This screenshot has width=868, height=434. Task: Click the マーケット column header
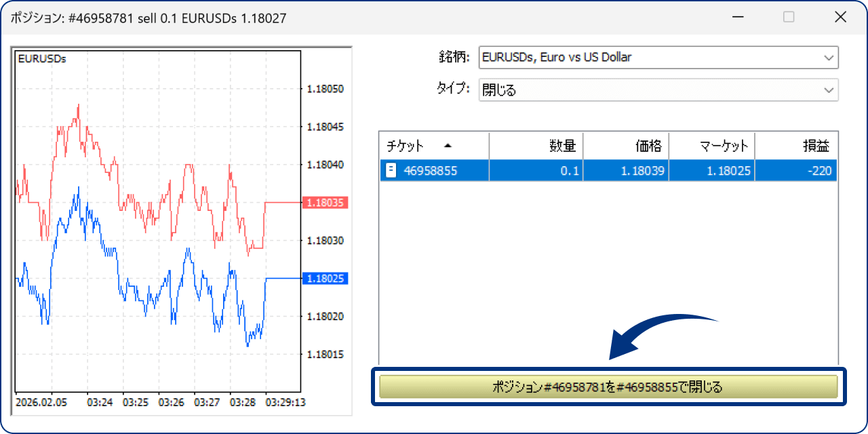pos(725,146)
